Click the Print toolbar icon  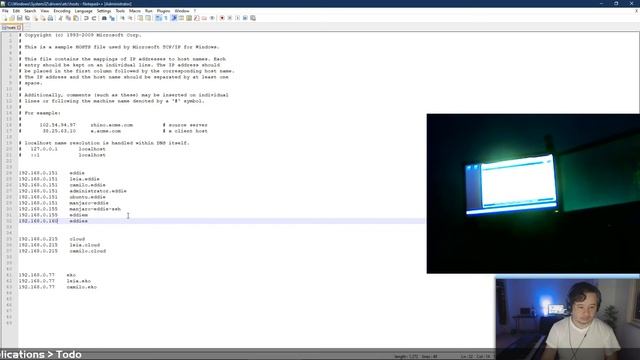pyautogui.click(x=50, y=18)
